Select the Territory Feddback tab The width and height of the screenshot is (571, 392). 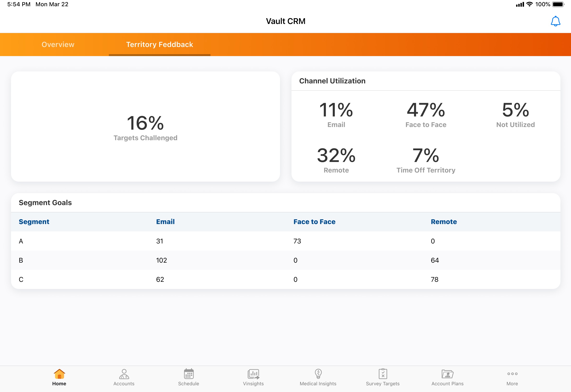click(x=159, y=45)
